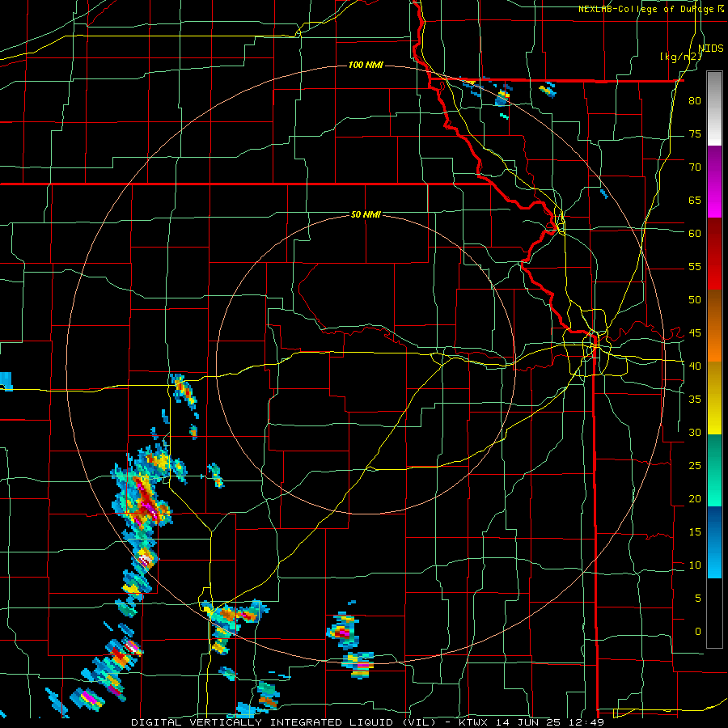Click the KTWX station identifier
The height and width of the screenshot is (728, 728).
pos(475,722)
